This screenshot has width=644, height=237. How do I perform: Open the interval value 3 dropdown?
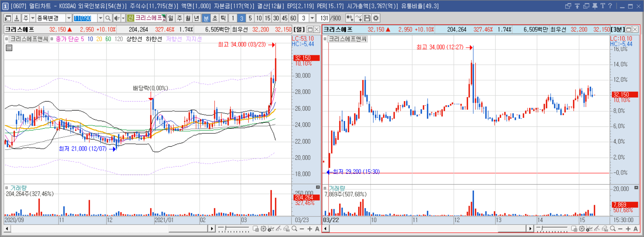click(x=312, y=18)
